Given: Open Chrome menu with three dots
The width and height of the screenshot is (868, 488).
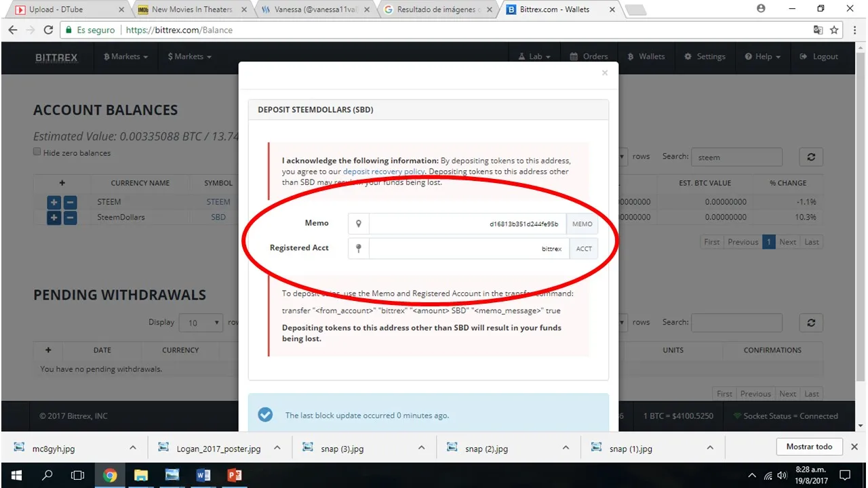Looking at the screenshot, I should click(854, 30).
